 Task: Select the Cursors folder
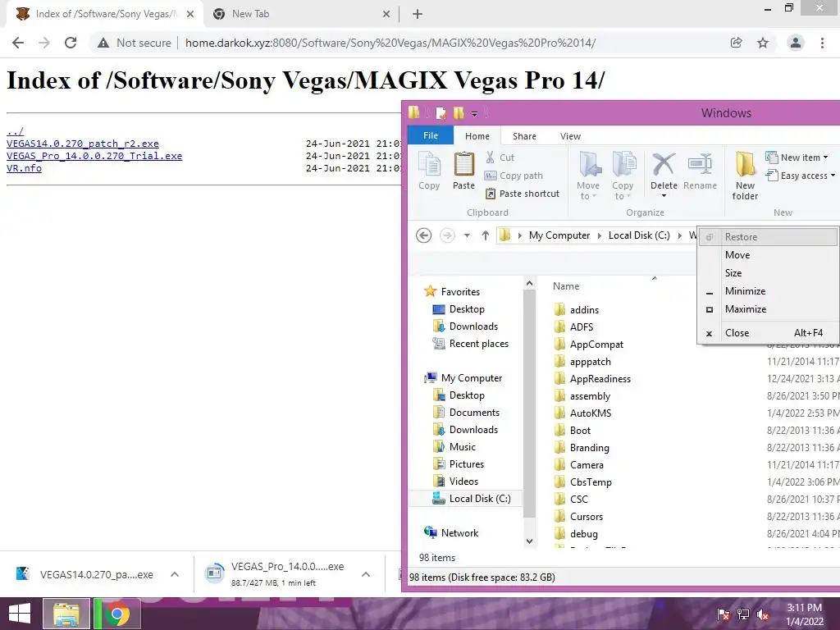586,517
